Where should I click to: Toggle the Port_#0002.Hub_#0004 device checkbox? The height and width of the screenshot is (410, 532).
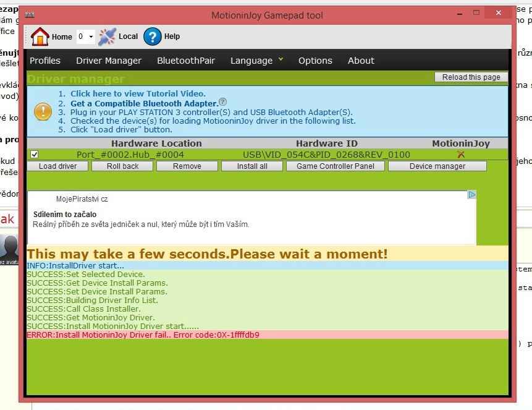coord(34,155)
